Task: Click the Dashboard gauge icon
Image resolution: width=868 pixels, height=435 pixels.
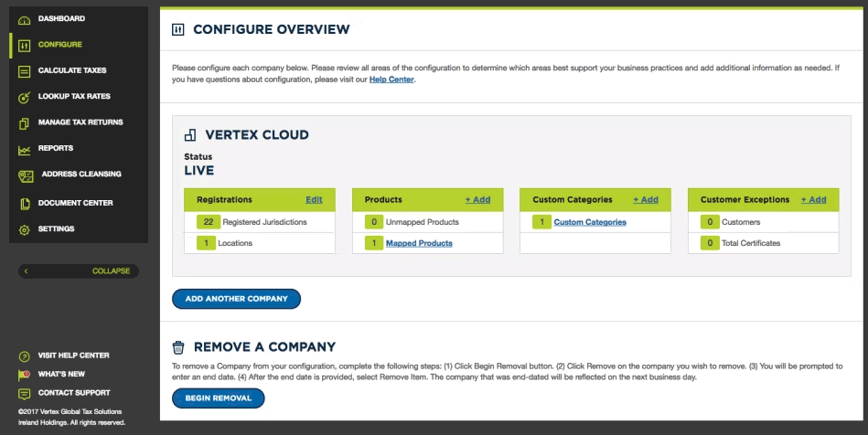Action: [x=24, y=20]
